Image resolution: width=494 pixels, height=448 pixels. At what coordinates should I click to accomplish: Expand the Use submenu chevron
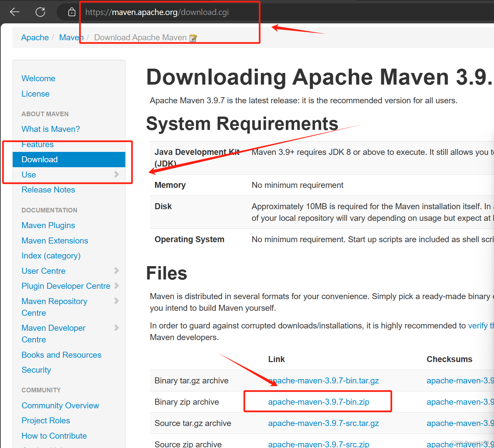tap(116, 174)
